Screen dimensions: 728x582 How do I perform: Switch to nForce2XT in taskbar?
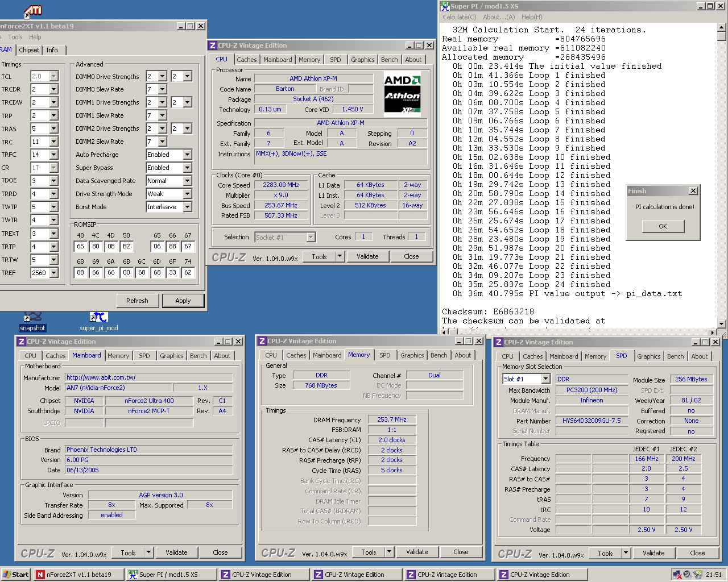click(x=78, y=575)
